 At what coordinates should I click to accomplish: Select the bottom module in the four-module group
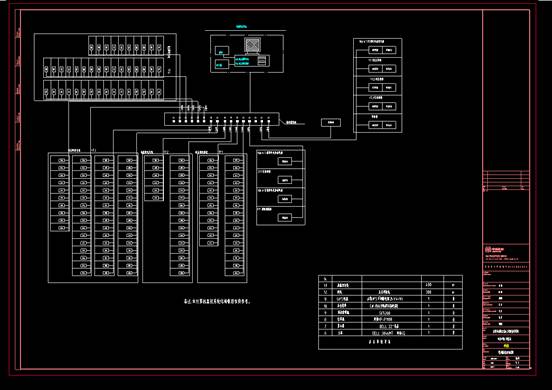[285, 218]
